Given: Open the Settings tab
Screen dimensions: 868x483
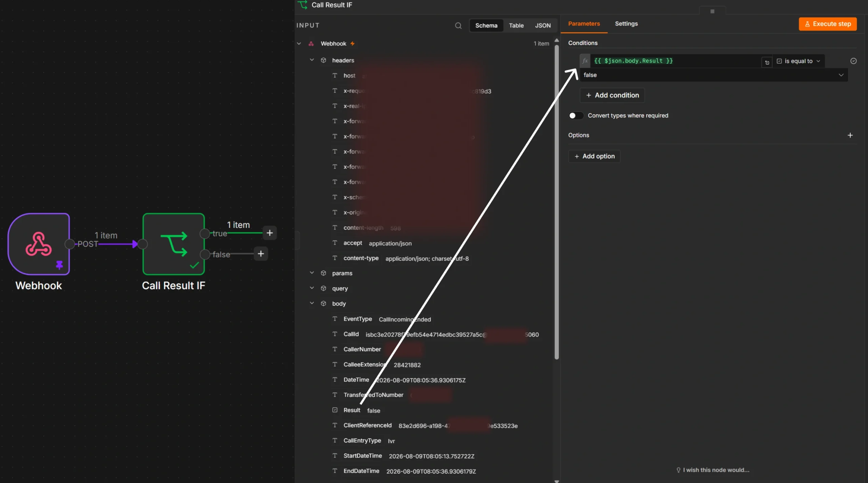Looking at the screenshot, I should click(x=626, y=23).
